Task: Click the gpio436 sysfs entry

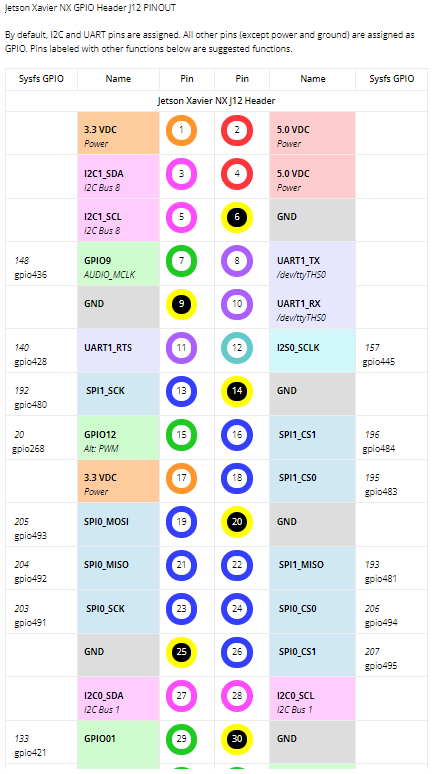Action: (x=31, y=274)
